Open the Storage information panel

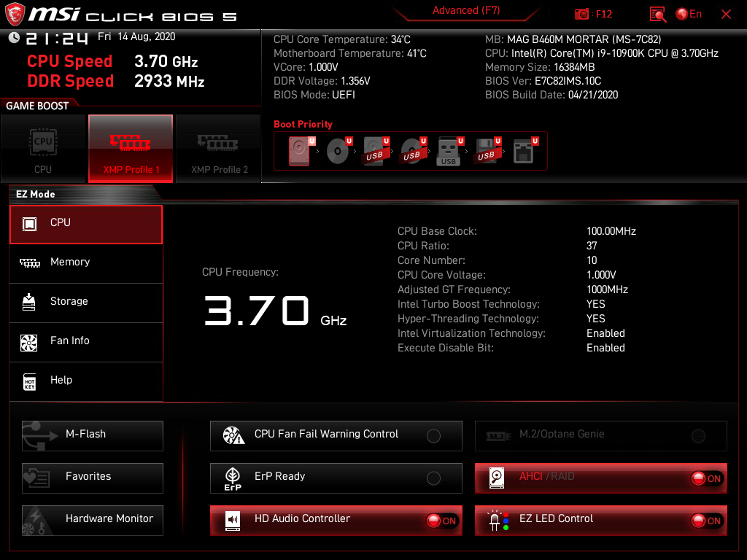[x=85, y=301]
